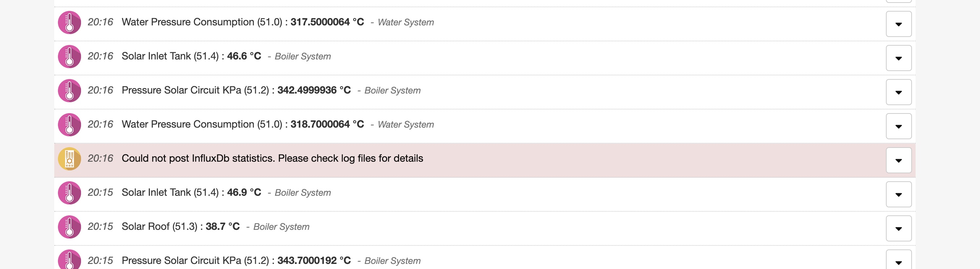Click thermometer icon for Solar Inlet Tank 46.9 °C

(69, 193)
